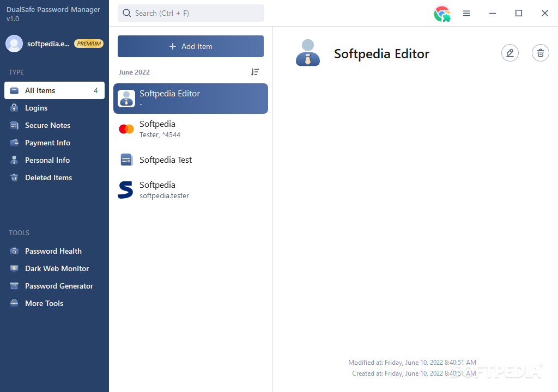Click the Mastercard icon of the Softpedia item

coord(126,129)
